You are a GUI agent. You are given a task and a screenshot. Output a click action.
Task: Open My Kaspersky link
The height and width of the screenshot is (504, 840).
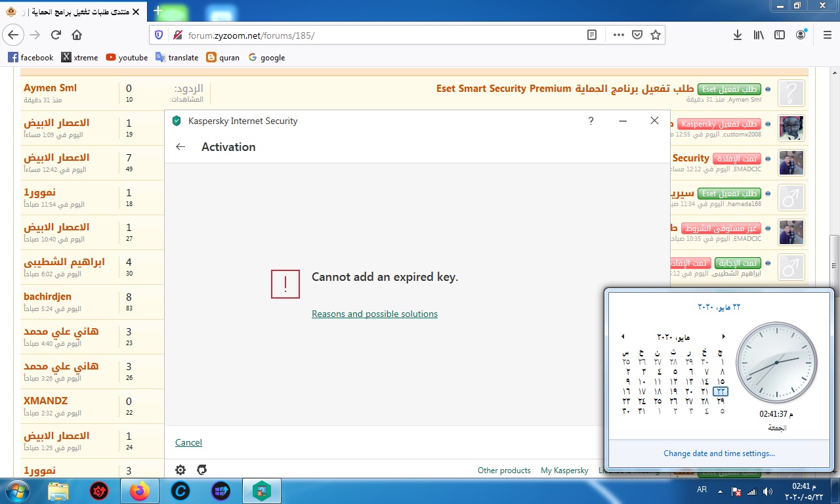[x=564, y=471]
